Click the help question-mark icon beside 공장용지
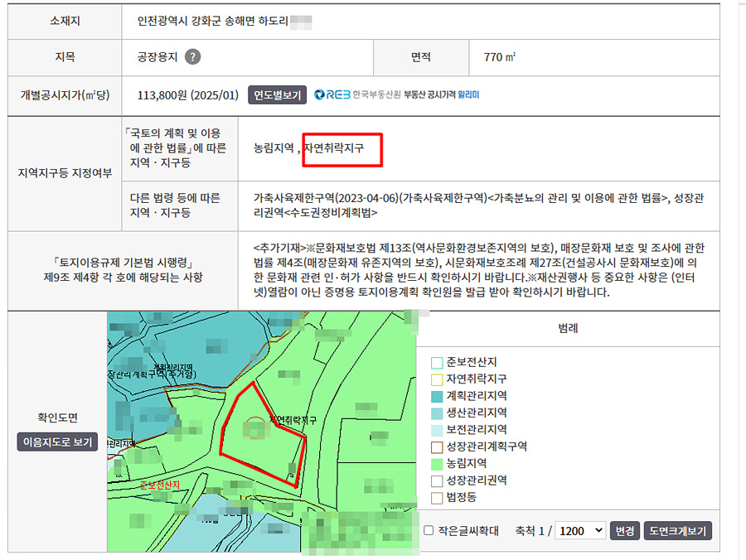The width and height of the screenshot is (746, 560). coord(192,57)
